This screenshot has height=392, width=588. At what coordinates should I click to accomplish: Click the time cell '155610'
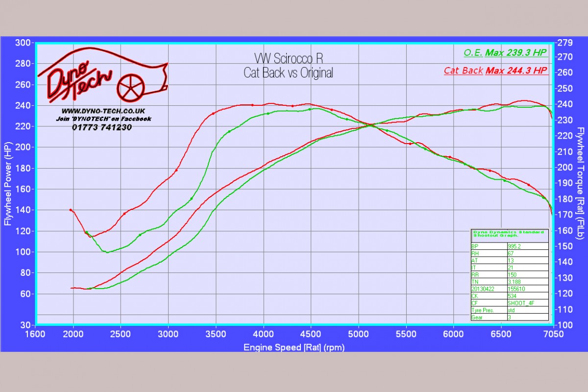tap(528, 289)
